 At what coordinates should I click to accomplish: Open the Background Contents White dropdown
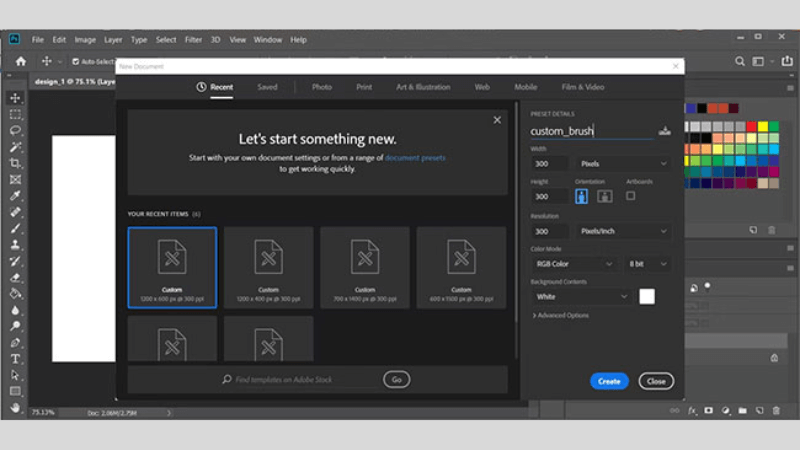(581, 296)
